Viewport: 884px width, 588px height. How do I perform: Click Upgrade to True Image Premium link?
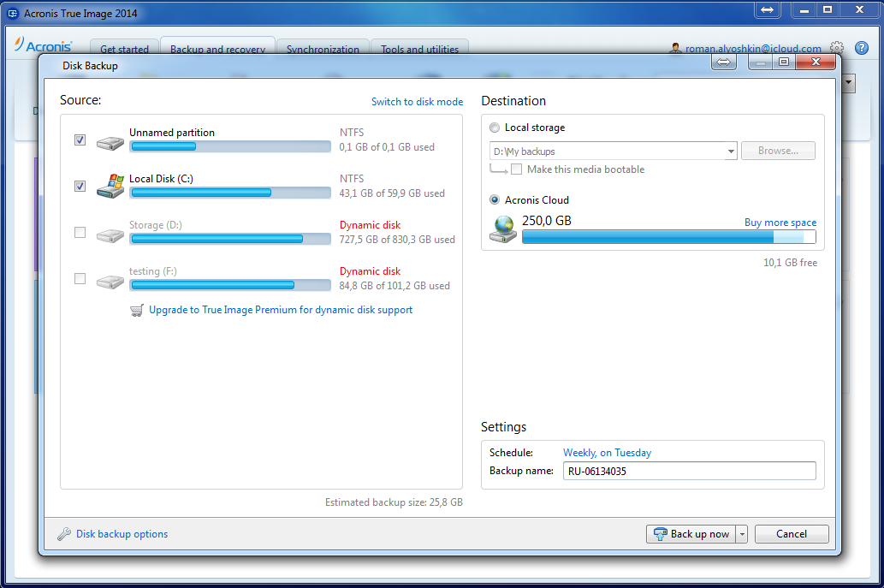coord(281,310)
